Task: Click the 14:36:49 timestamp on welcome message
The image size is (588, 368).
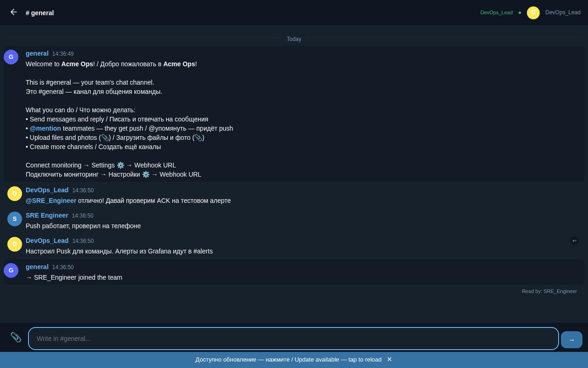Action: (63, 54)
